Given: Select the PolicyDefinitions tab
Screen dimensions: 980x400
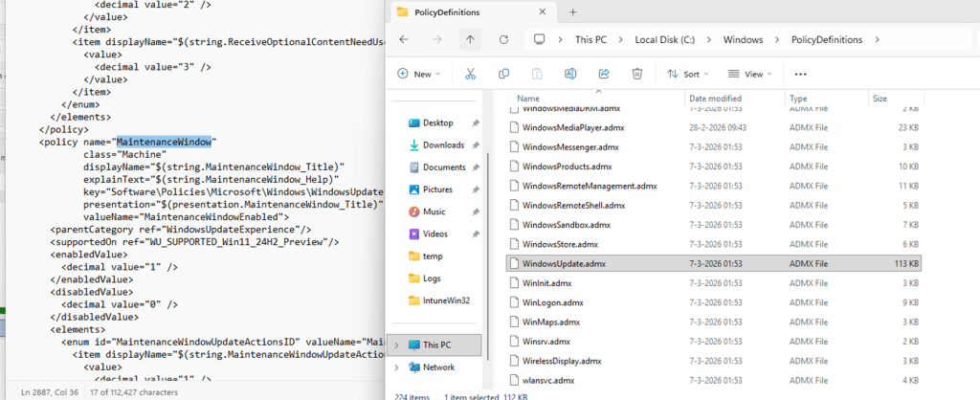Looking at the screenshot, I should (459, 12).
